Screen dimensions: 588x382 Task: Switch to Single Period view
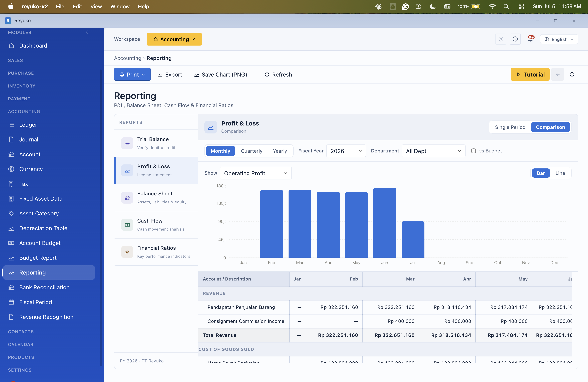point(510,127)
